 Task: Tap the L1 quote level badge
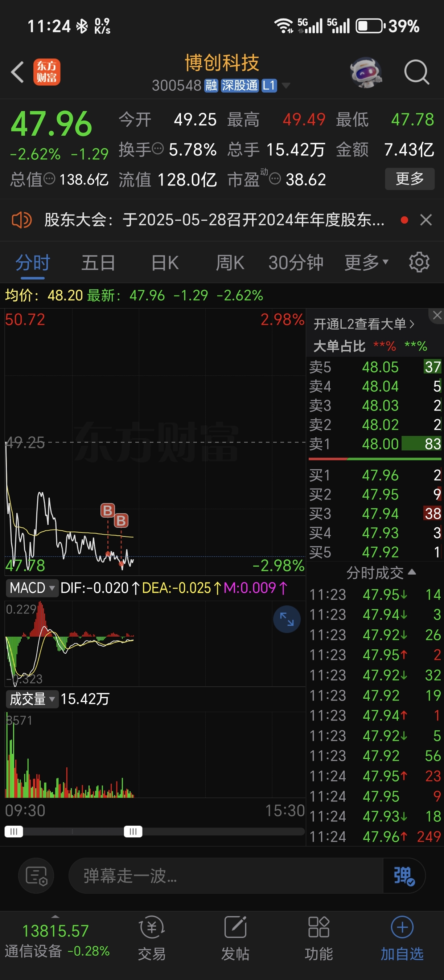(269, 86)
